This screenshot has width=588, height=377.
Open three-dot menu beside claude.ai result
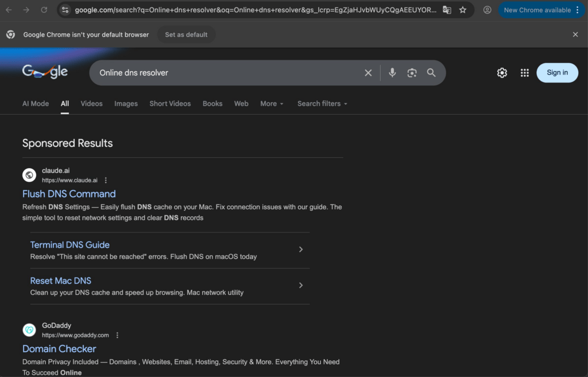pos(106,180)
